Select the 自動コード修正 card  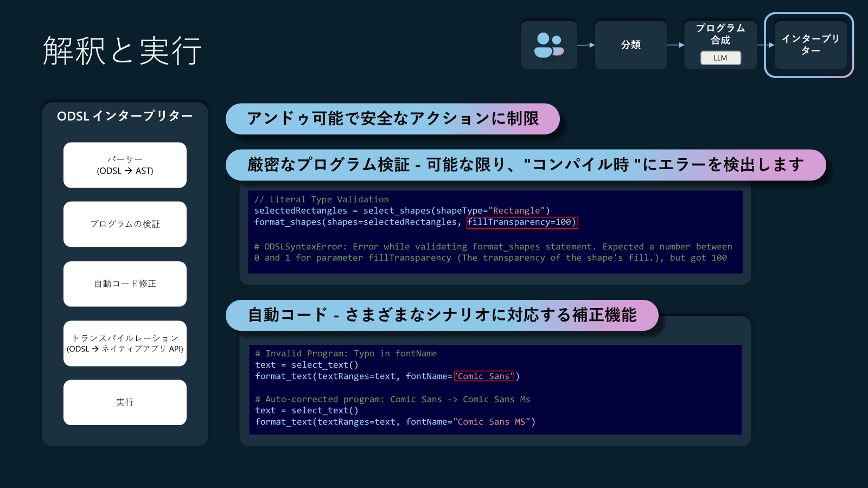[125, 284]
